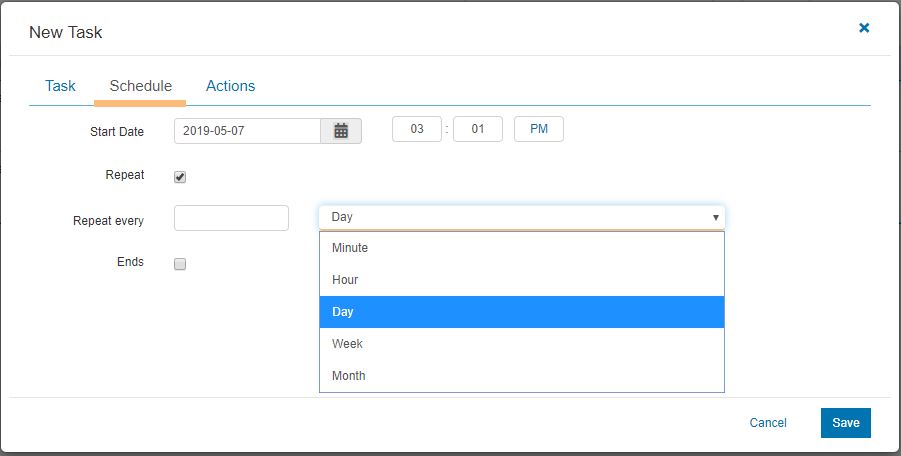
Task: Open the Actions tab
Action: pos(230,86)
